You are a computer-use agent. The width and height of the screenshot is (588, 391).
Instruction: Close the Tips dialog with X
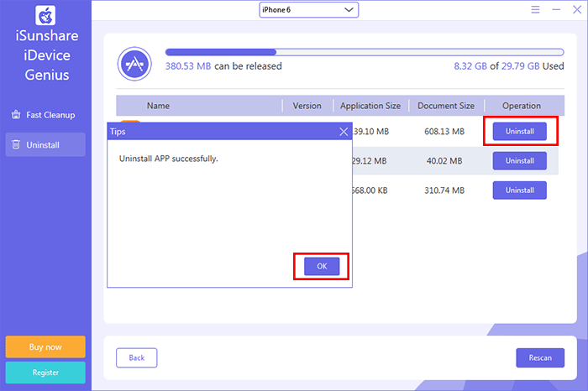pyautogui.click(x=344, y=132)
